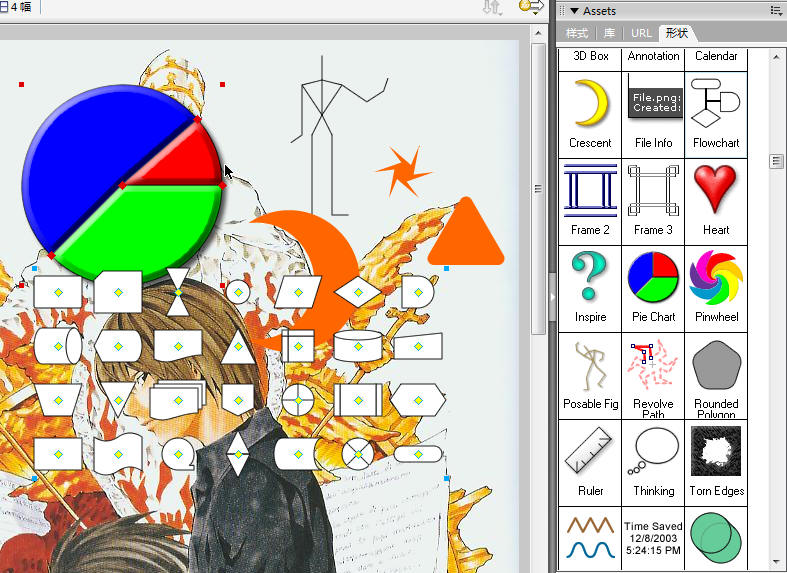Click the pie chart center control point
Image resolution: width=787 pixels, height=573 pixels.
(122, 186)
